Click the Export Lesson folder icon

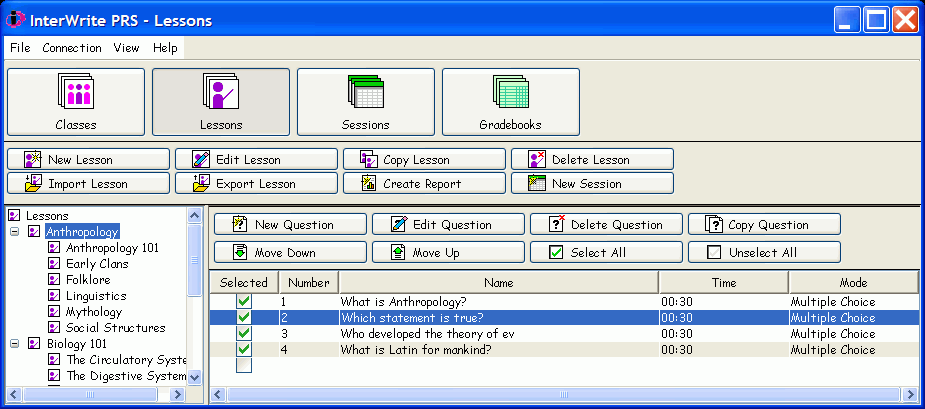click(x=201, y=184)
